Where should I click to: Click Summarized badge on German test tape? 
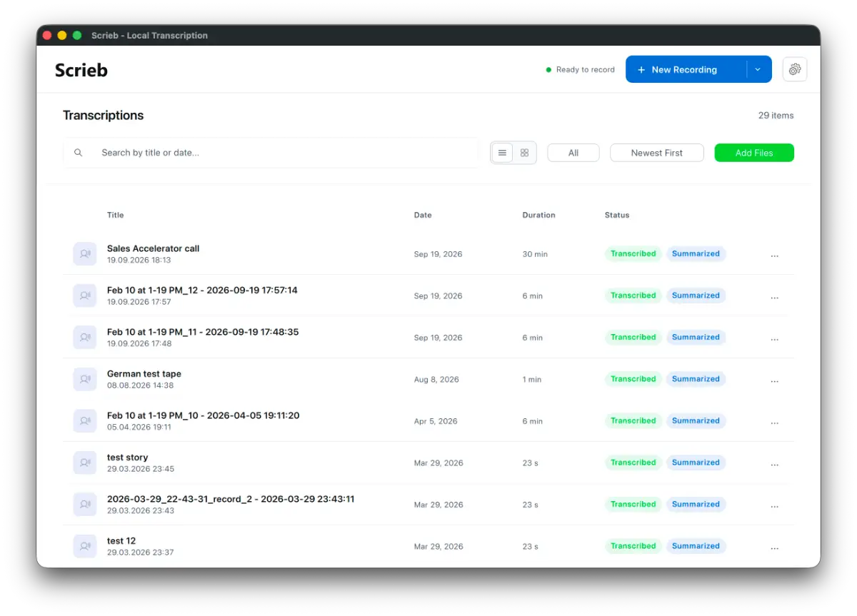coord(696,379)
